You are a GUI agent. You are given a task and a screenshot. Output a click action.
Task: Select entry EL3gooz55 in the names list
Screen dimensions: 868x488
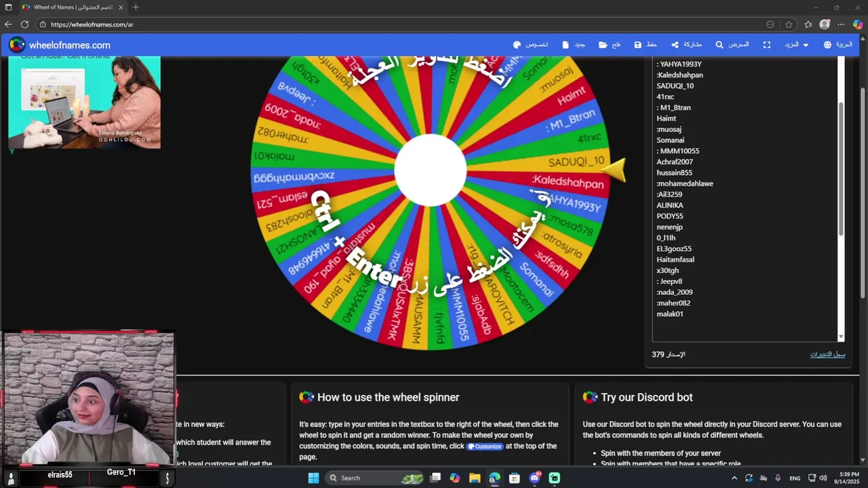click(x=674, y=249)
